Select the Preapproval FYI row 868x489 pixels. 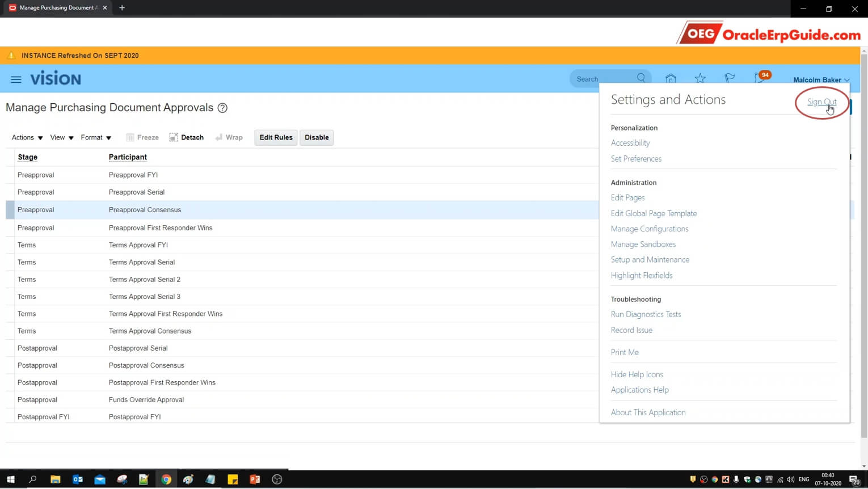point(302,175)
